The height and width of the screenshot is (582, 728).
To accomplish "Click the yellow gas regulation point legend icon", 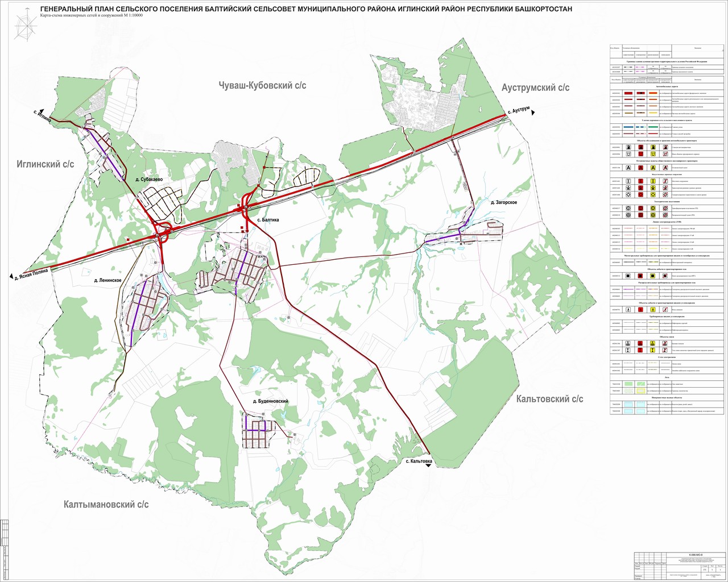I will (653, 276).
